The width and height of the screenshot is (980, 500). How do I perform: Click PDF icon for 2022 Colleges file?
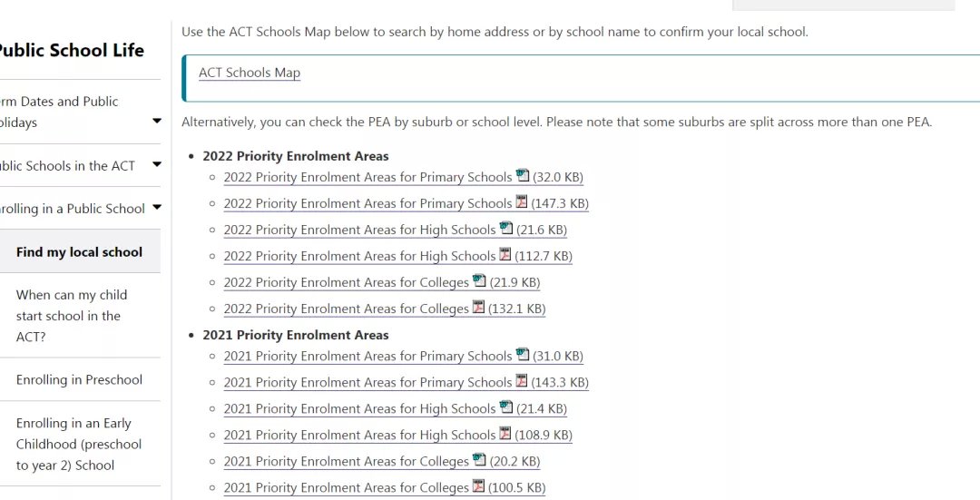click(478, 307)
